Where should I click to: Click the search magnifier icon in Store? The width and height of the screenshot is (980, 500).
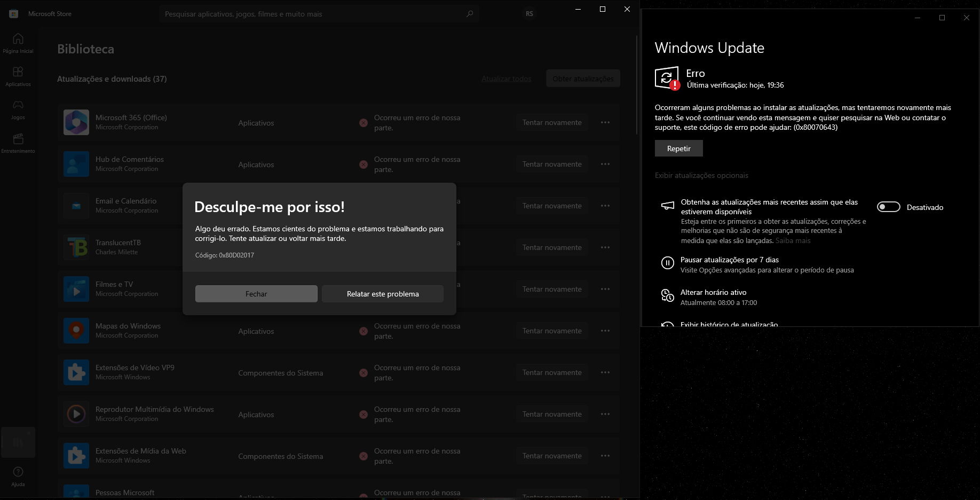click(x=470, y=14)
